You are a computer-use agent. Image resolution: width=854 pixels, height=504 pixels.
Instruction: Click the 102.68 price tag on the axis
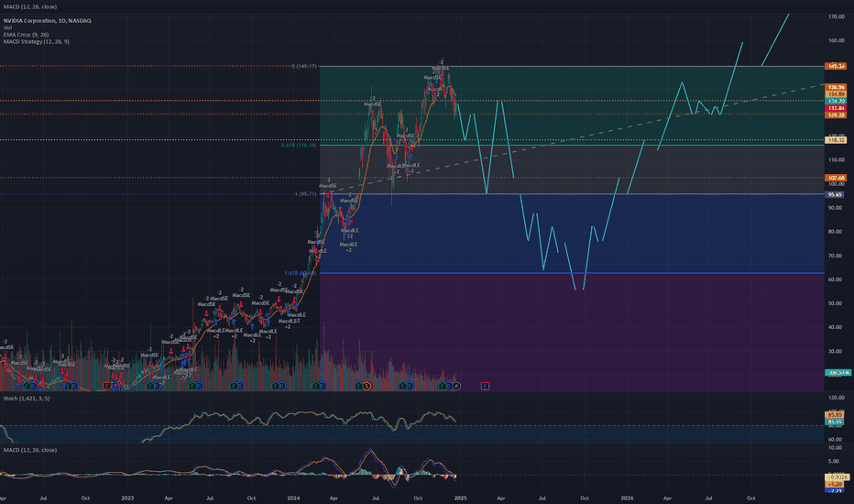click(x=836, y=178)
